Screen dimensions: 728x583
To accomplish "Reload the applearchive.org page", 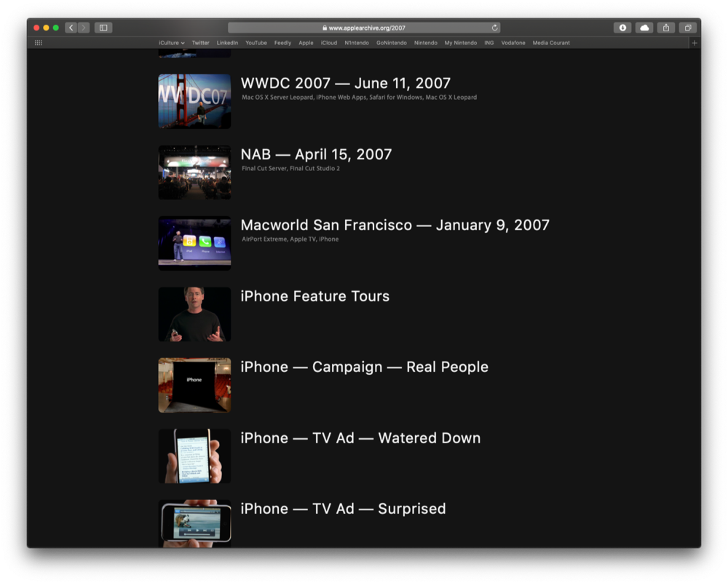I will click(x=495, y=28).
